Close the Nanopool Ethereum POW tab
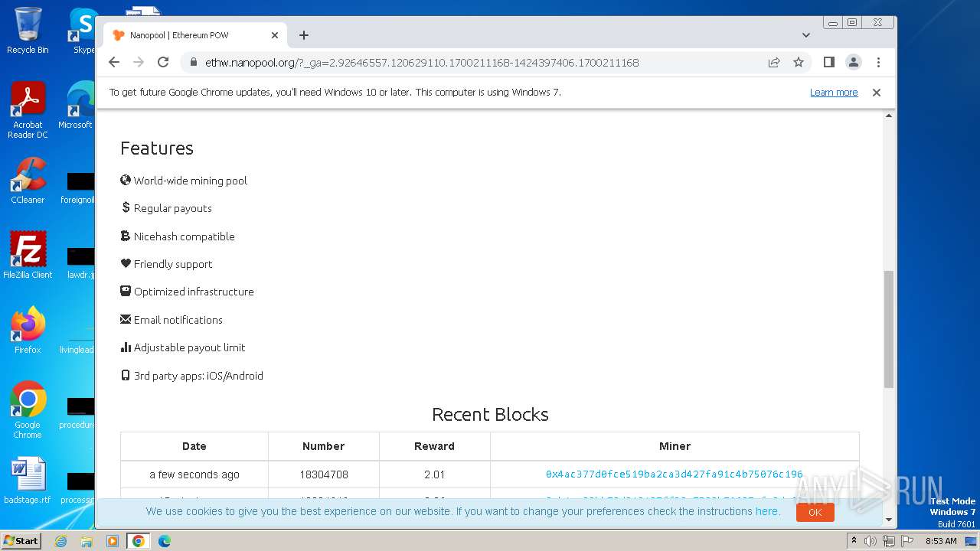This screenshot has height=551, width=980. pyautogui.click(x=275, y=35)
